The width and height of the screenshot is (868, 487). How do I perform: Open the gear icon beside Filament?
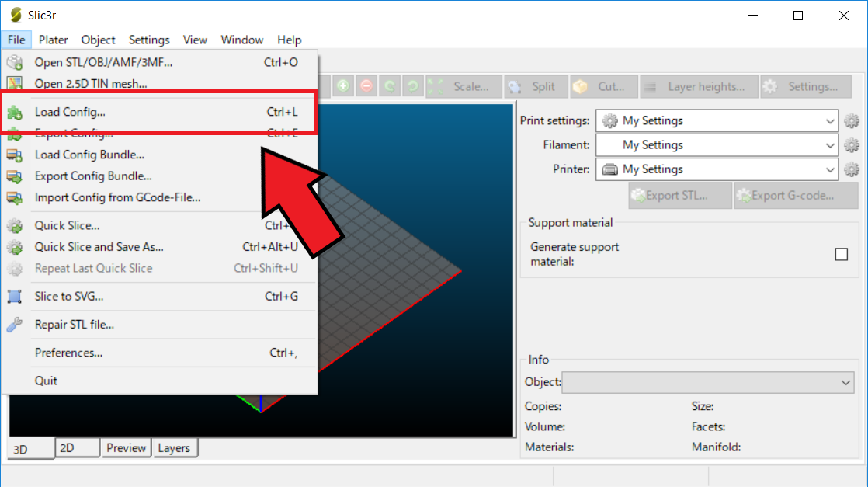coord(852,145)
